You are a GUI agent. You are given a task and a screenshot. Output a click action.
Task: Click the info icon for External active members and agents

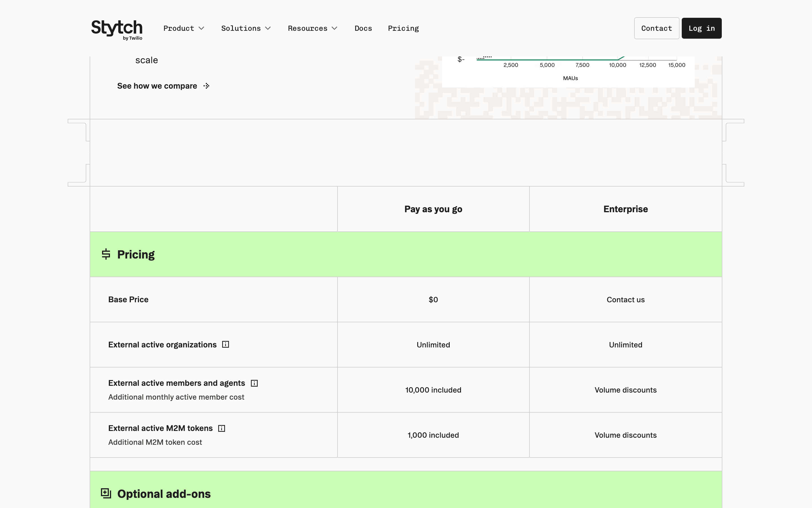pyautogui.click(x=254, y=383)
